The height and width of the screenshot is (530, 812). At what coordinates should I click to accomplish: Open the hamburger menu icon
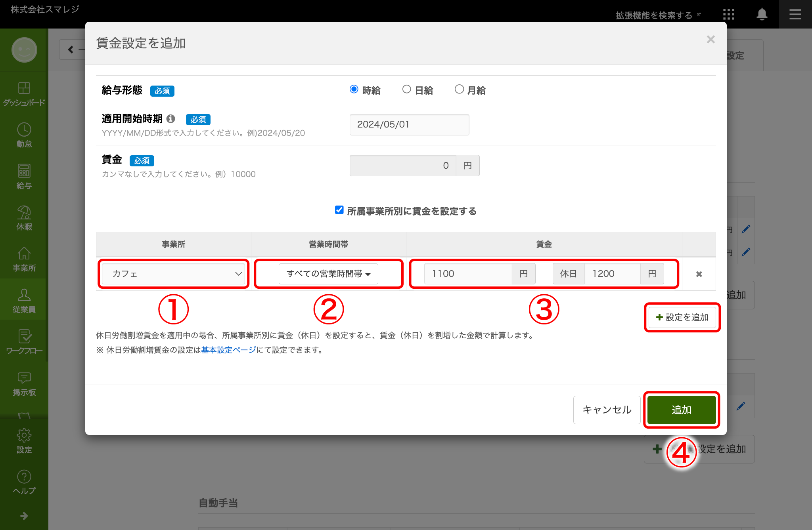pyautogui.click(x=795, y=15)
